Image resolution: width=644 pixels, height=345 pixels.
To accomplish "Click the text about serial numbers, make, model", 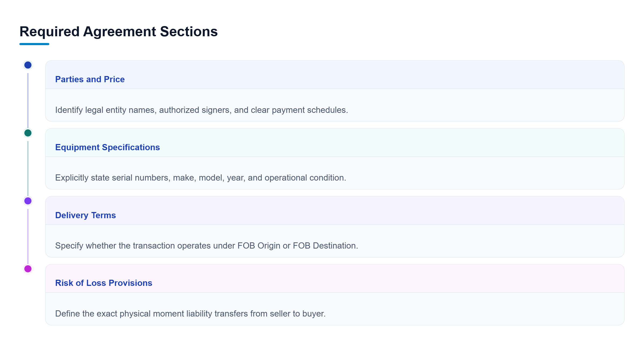I will tap(201, 178).
